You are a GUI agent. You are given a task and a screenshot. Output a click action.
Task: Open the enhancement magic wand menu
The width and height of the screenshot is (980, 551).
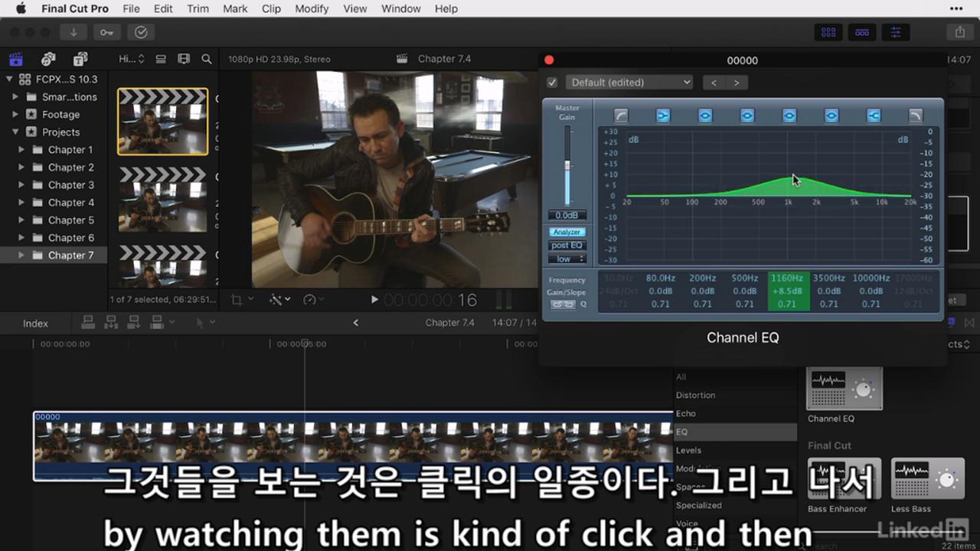[279, 299]
